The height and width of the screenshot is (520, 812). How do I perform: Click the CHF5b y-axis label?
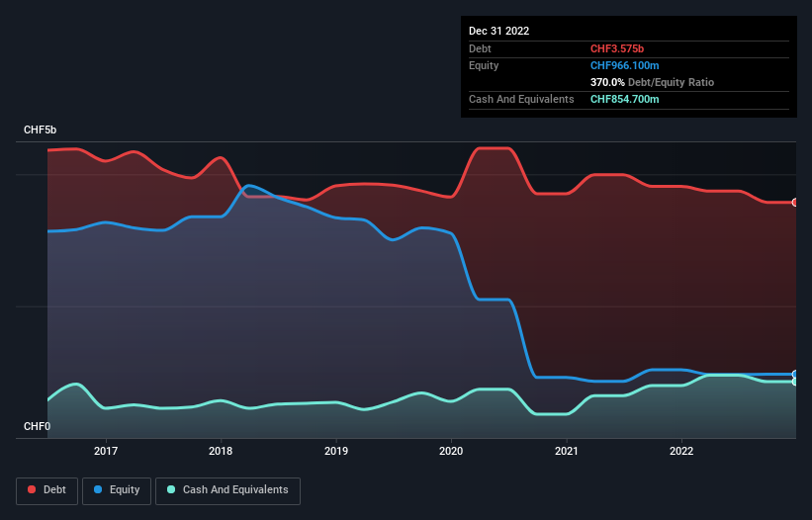(x=40, y=130)
